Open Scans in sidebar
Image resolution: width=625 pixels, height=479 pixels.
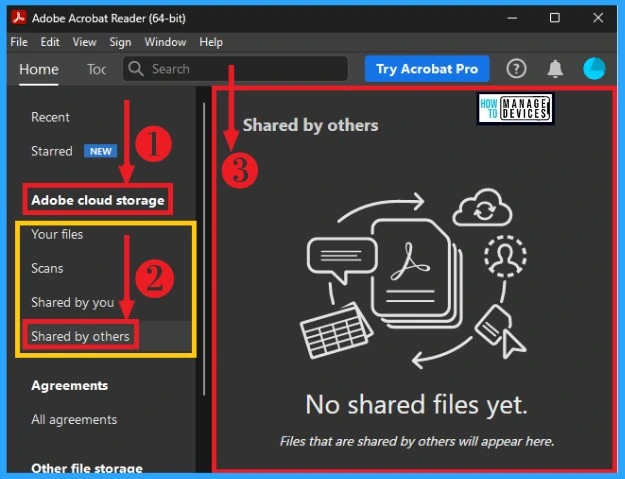coord(47,268)
